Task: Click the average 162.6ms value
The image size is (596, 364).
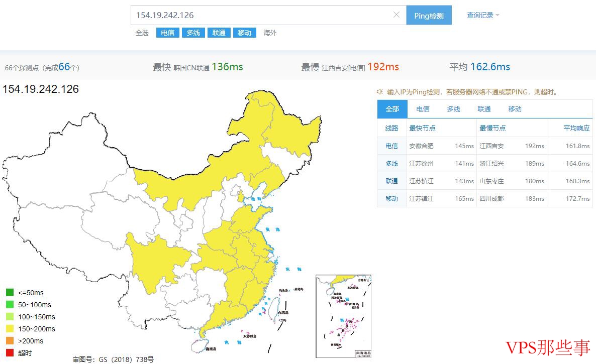Action: click(490, 67)
